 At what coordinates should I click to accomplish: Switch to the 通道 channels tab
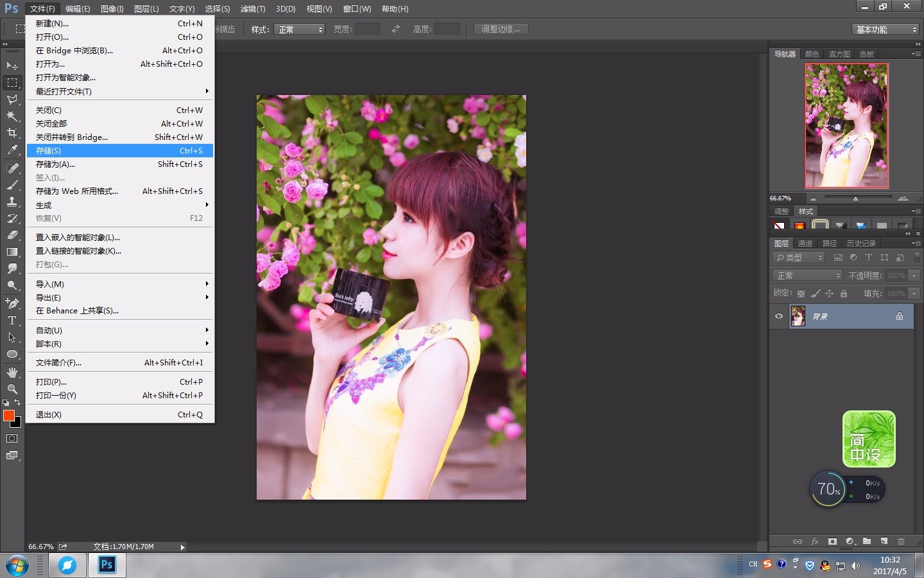coord(805,243)
